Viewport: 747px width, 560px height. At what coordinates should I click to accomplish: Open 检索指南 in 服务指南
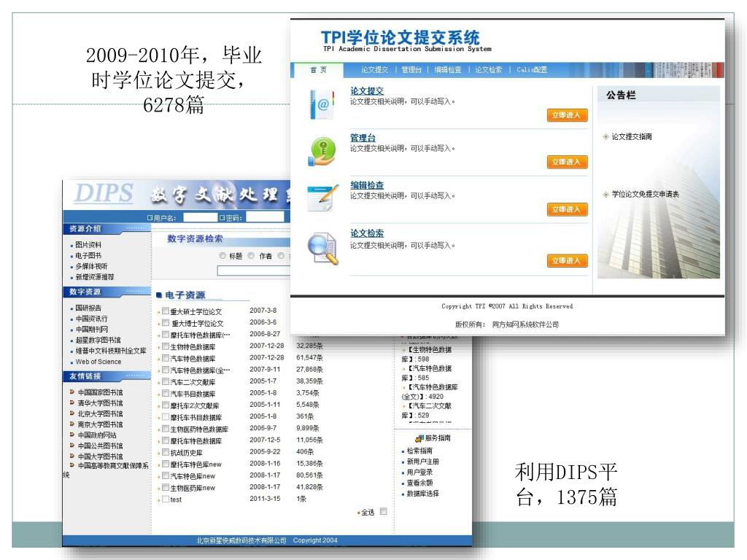419,451
